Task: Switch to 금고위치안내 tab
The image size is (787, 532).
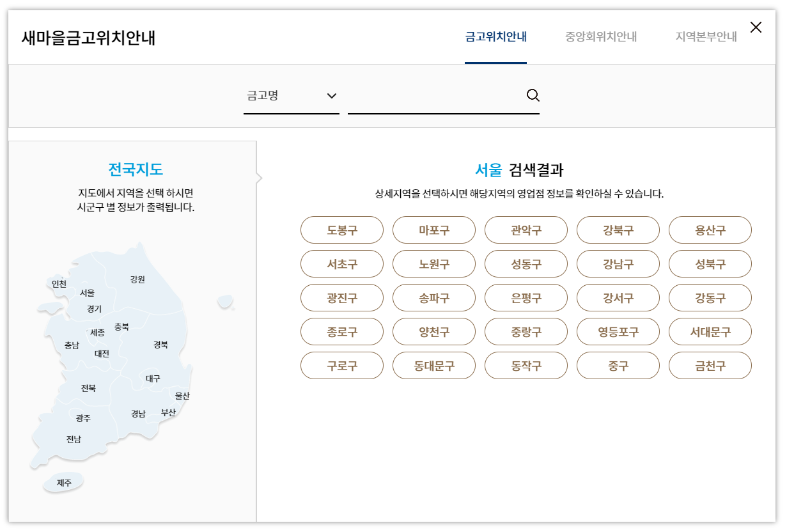Action: tap(496, 36)
